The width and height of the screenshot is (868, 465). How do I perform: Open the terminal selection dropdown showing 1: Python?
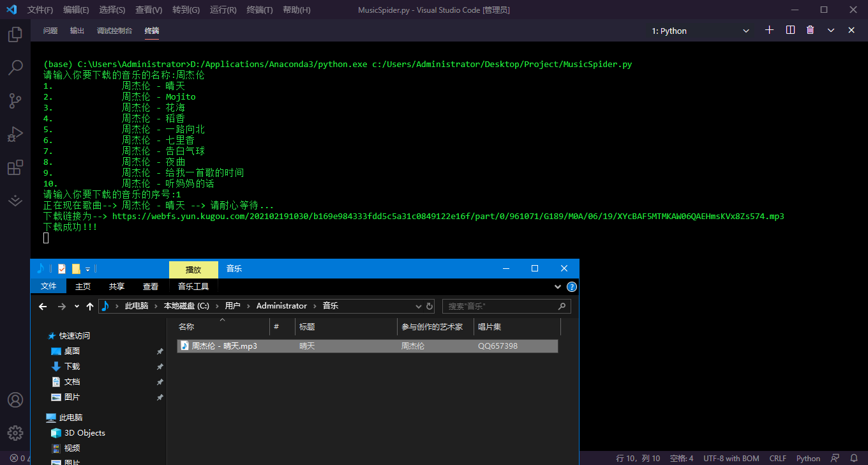click(702, 30)
